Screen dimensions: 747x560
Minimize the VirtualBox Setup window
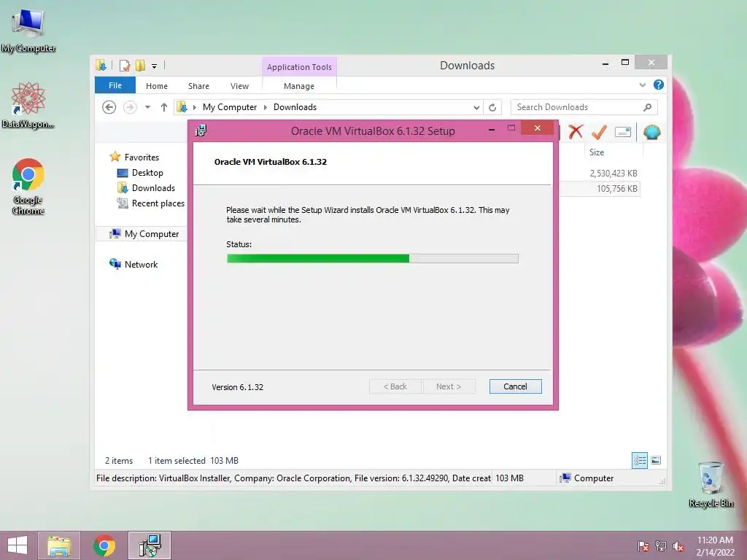[x=492, y=128]
